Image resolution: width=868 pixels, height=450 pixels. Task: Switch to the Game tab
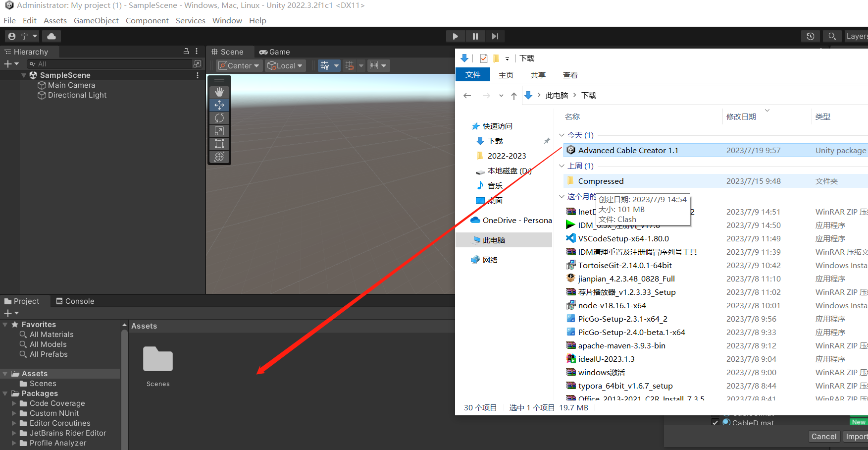tap(275, 52)
